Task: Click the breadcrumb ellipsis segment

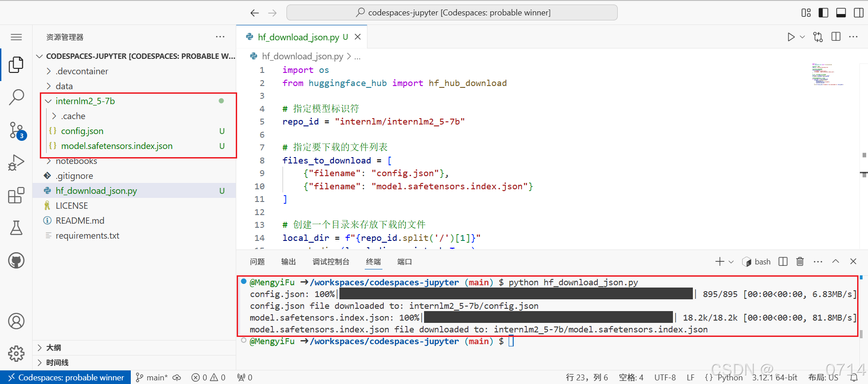Action: pos(358,57)
